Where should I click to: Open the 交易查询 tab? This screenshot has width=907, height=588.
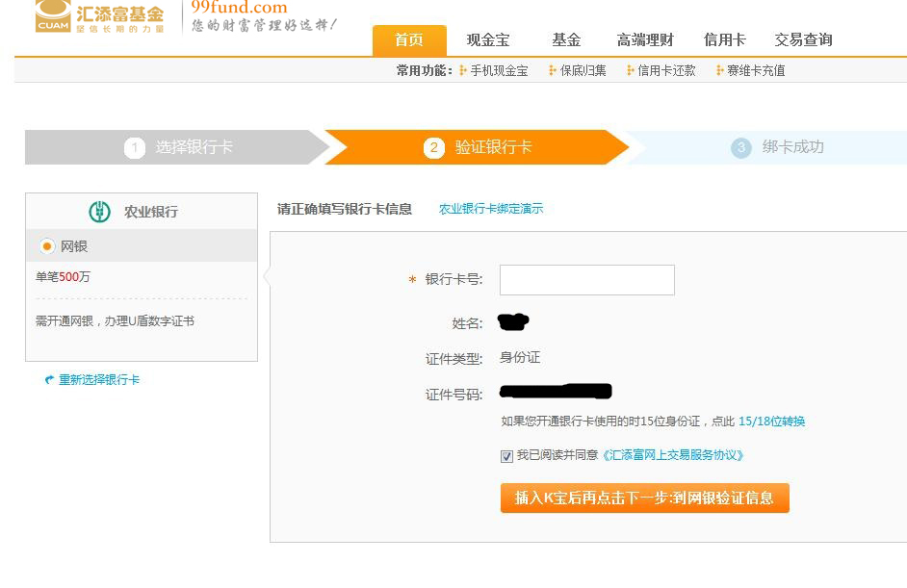coord(803,40)
